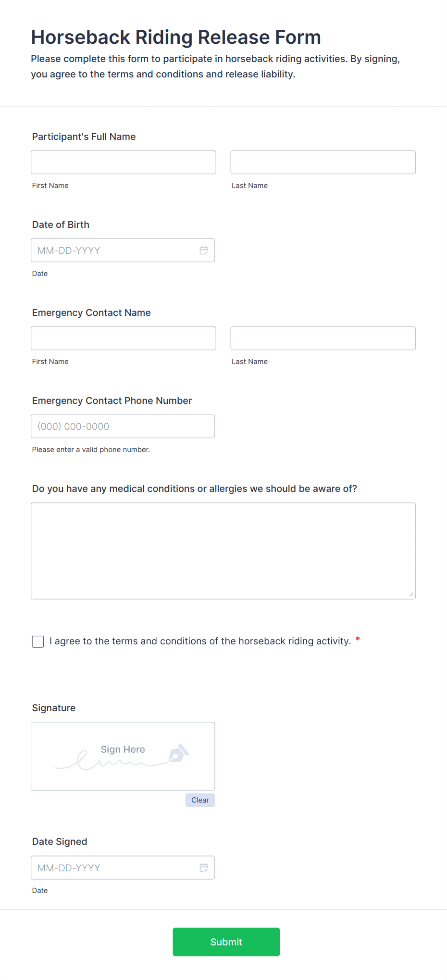Click pen icon in signature box
The height and width of the screenshot is (980, 447).
(x=178, y=754)
